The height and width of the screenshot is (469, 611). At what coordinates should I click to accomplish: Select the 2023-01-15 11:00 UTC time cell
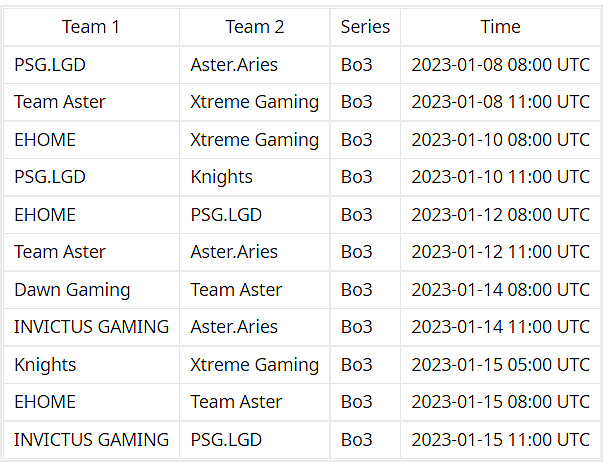[x=500, y=440]
